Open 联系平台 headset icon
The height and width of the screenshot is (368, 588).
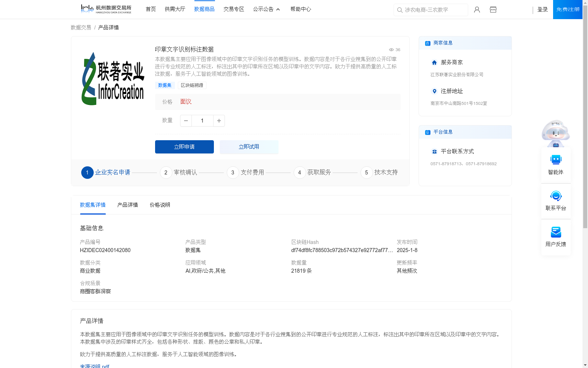[x=556, y=196]
